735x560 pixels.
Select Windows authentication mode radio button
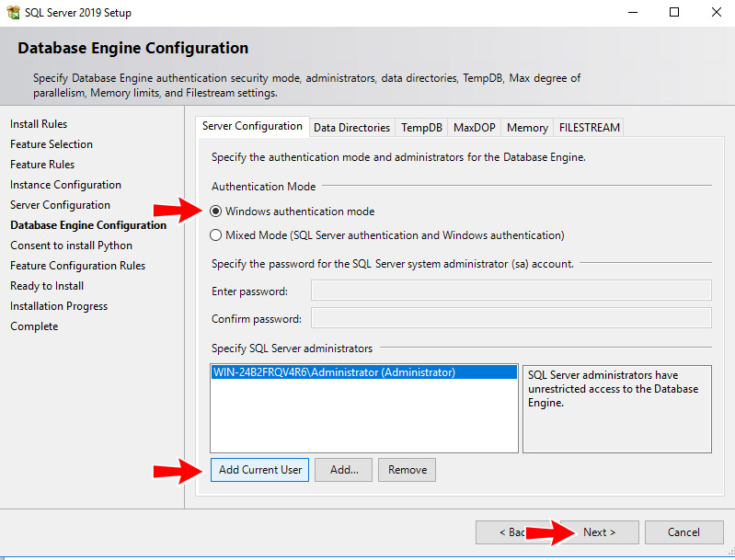215,211
